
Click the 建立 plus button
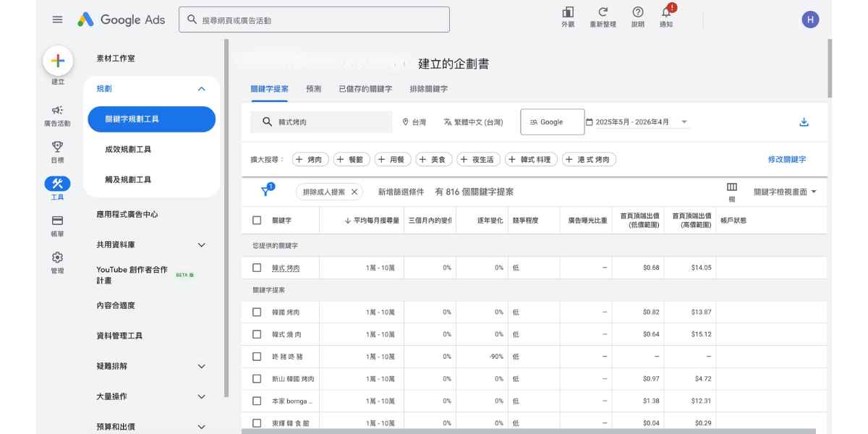(x=58, y=61)
